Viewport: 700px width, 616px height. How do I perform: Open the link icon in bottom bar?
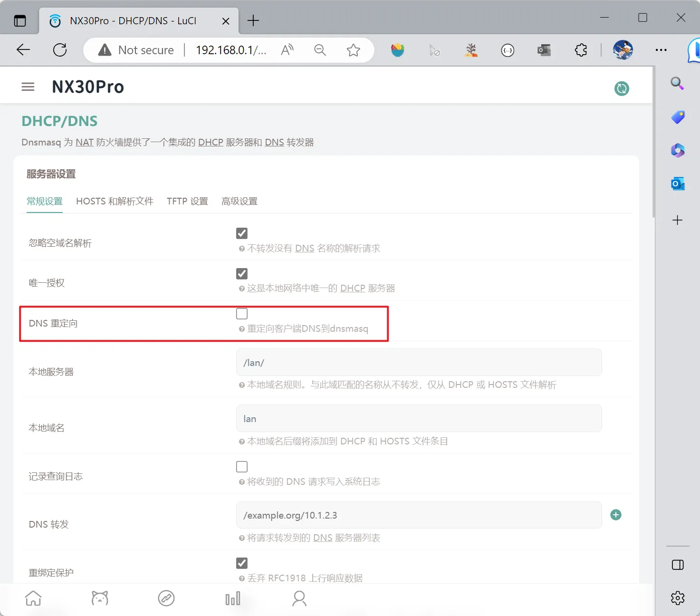(166, 598)
